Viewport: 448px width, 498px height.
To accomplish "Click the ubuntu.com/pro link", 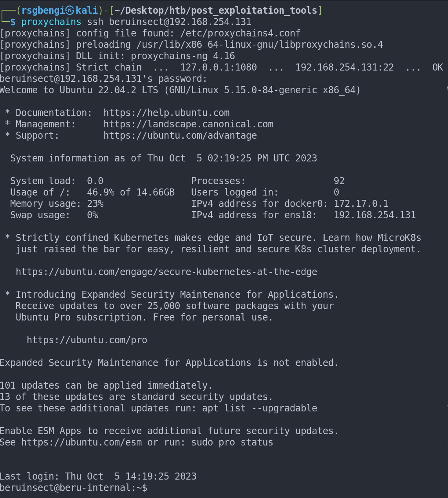I will click(87, 340).
